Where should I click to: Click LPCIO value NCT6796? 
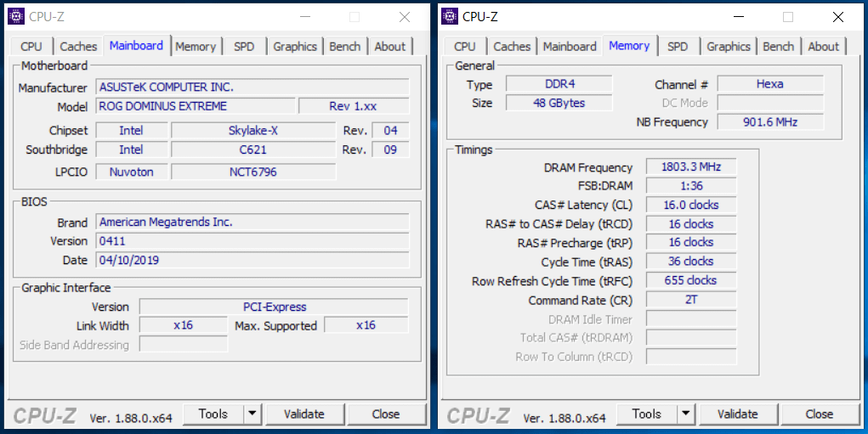253,172
